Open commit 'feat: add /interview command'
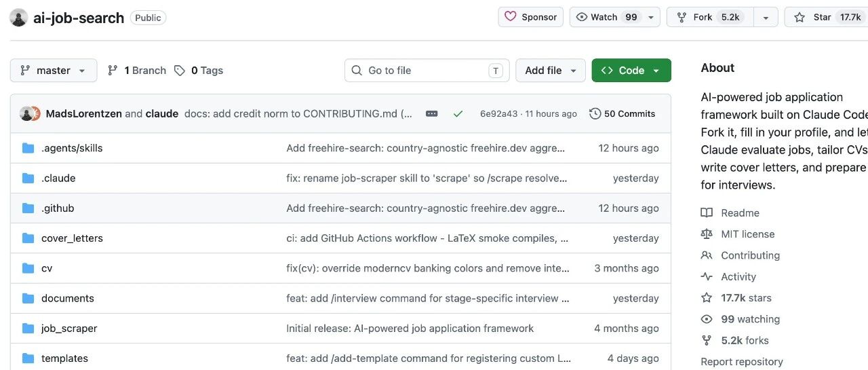 point(428,298)
